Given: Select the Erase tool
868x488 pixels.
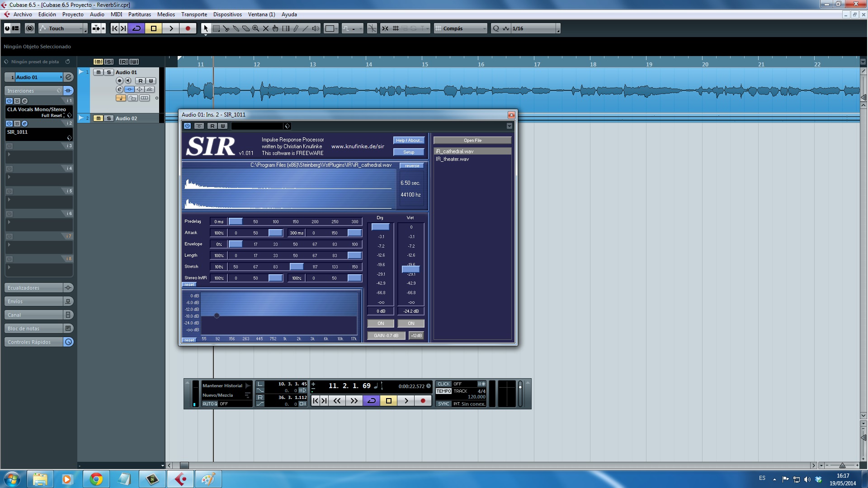Looking at the screenshot, I should tap(246, 28).
